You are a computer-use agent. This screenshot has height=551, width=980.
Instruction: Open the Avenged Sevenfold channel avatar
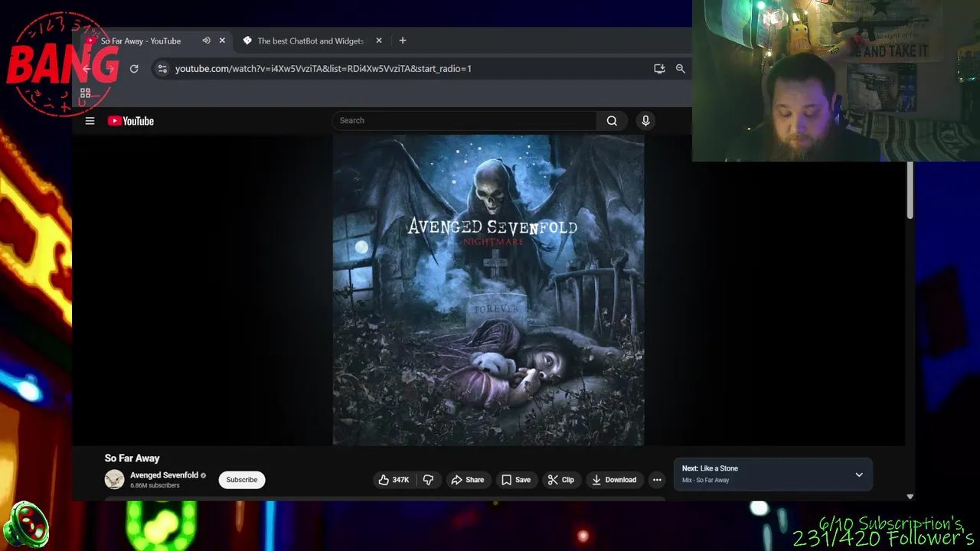click(x=114, y=480)
